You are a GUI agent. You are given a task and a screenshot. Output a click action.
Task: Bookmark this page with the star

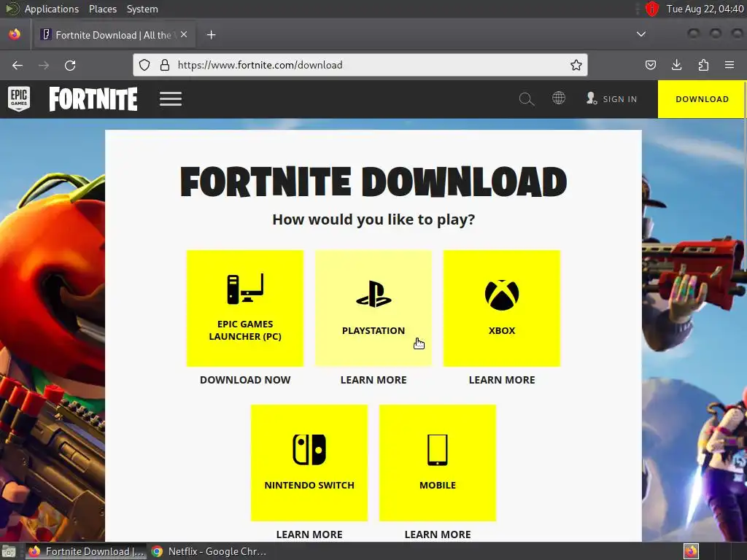point(576,65)
